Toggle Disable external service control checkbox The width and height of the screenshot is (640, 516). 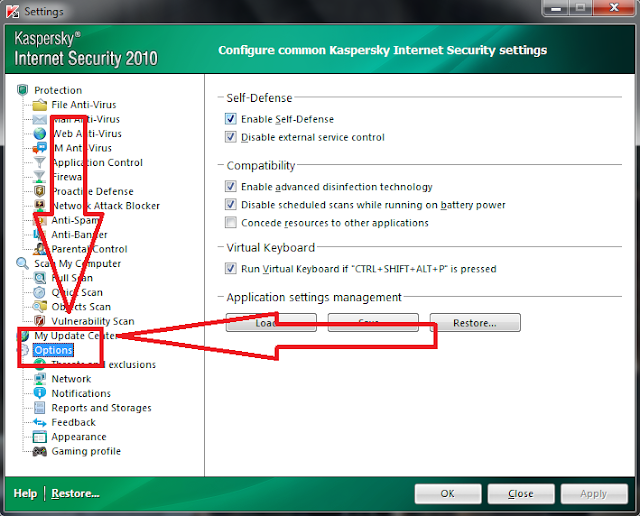tap(231, 137)
